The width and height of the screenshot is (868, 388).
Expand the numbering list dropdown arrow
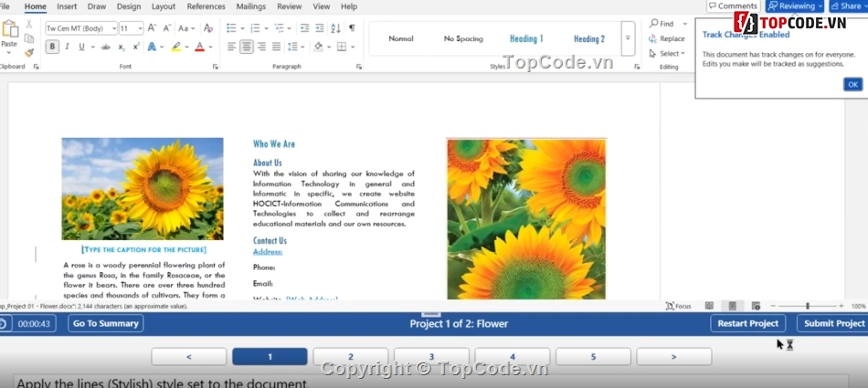tap(266, 28)
